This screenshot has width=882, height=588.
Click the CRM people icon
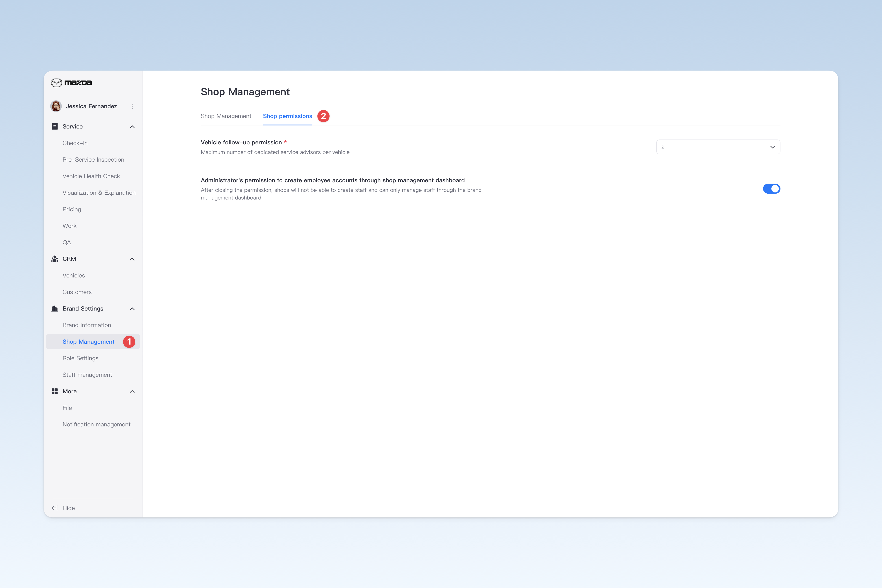click(x=55, y=259)
